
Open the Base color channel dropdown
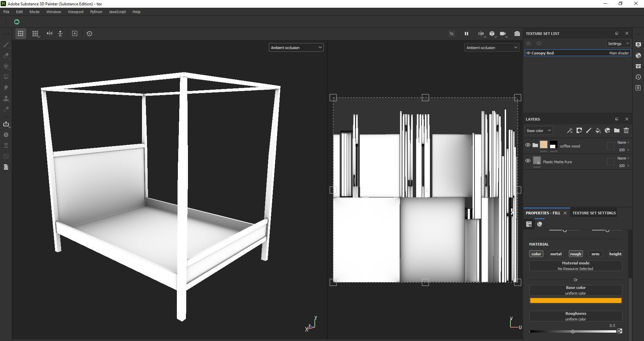coord(539,131)
